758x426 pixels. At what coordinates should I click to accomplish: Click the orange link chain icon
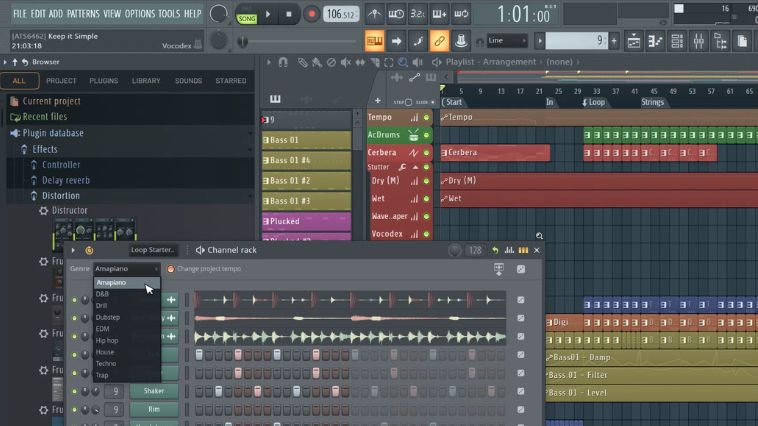pos(438,41)
